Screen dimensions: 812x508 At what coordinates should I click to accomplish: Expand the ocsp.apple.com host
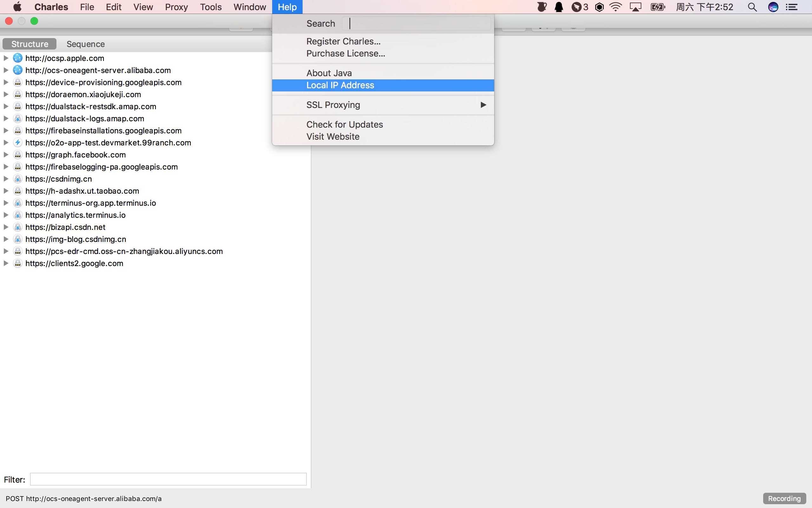pyautogui.click(x=6, y=58)
